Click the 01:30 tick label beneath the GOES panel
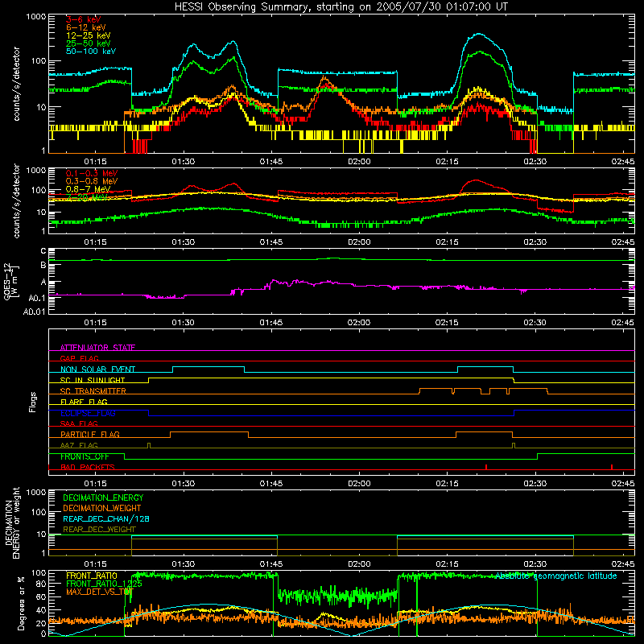The image size is (644, 644). tap(184, 323)
